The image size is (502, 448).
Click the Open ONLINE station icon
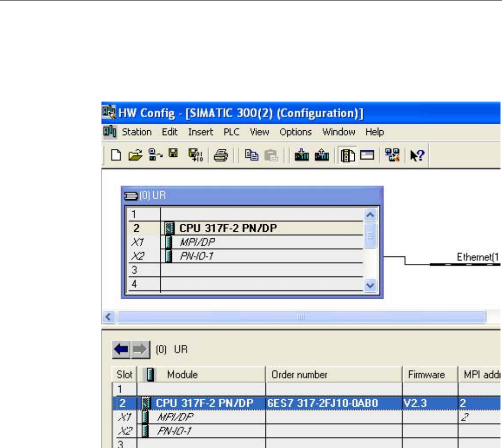tap(155, 155)
